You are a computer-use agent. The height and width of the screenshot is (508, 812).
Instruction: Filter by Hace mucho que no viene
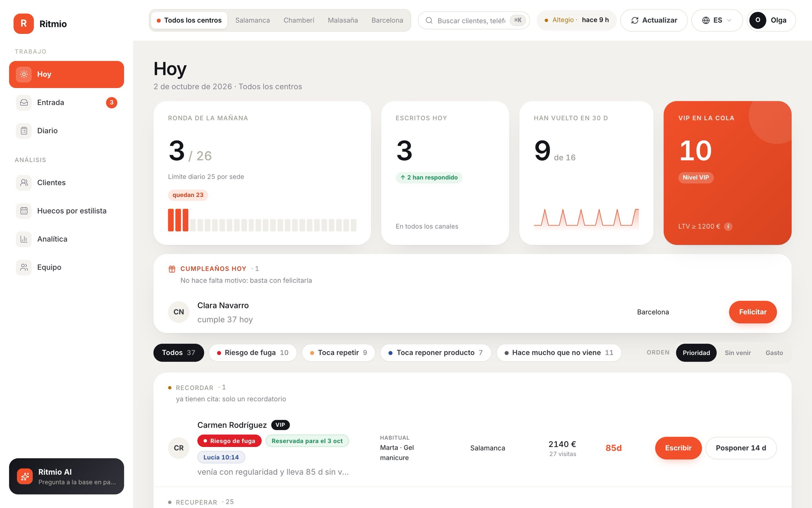(x=559, y=352)
